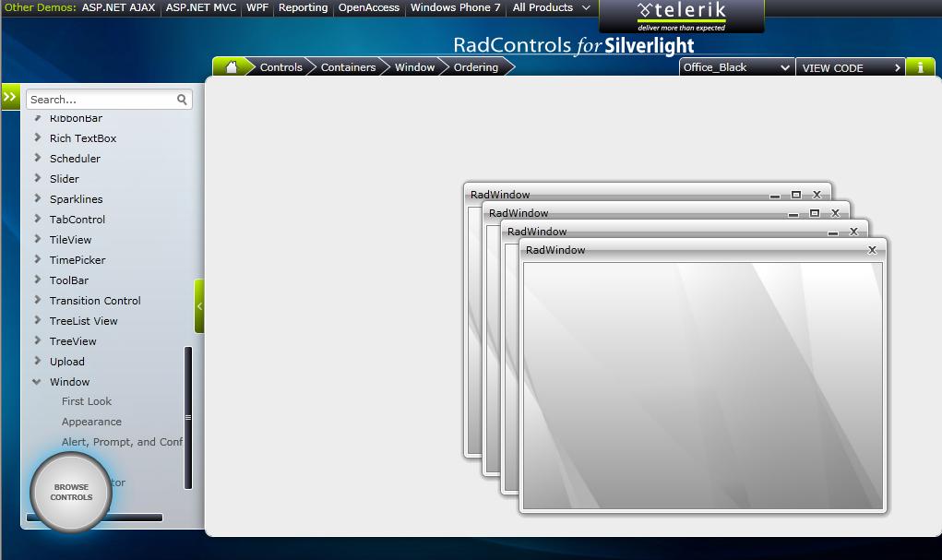Image resolution: width=942 pixels, height=560 pixels.
Task: Maximize the second RadWindow
Action: coord(815,213)
